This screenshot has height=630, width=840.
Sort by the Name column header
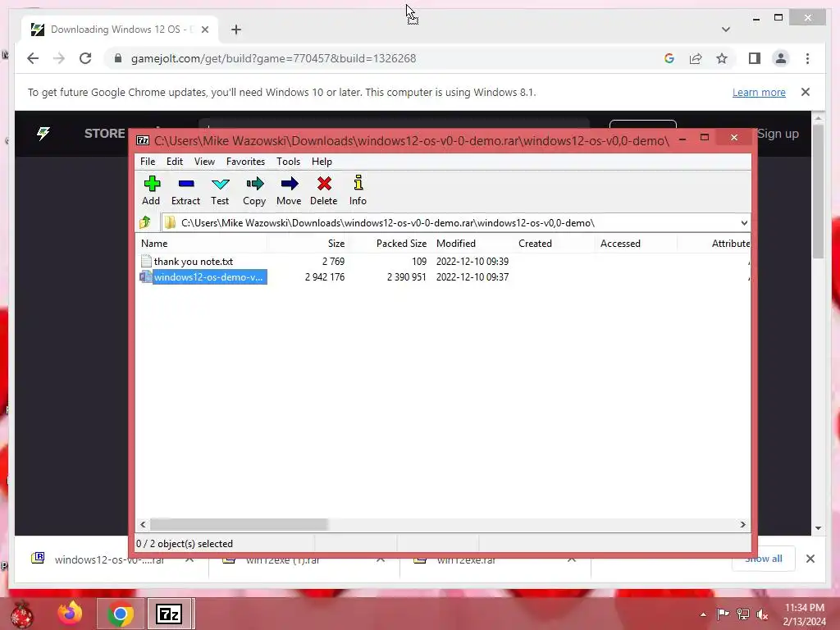[202, 243]
